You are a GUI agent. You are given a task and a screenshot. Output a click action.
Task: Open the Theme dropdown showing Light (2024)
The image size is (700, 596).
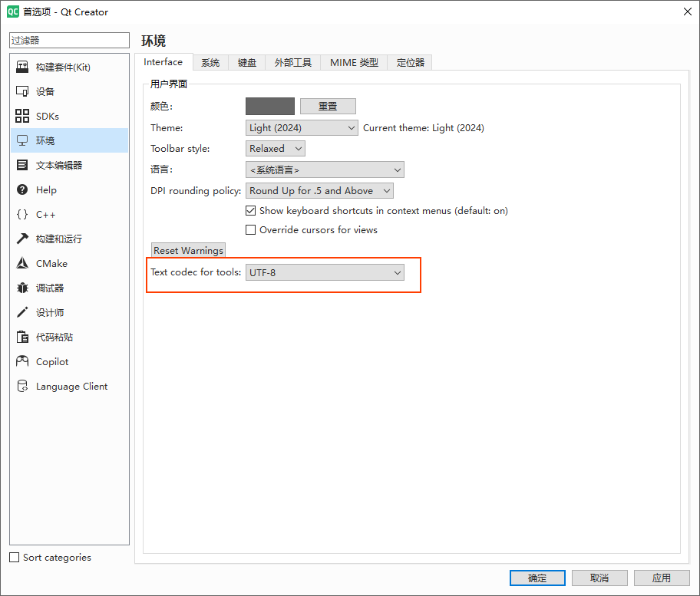coord(302,128)
